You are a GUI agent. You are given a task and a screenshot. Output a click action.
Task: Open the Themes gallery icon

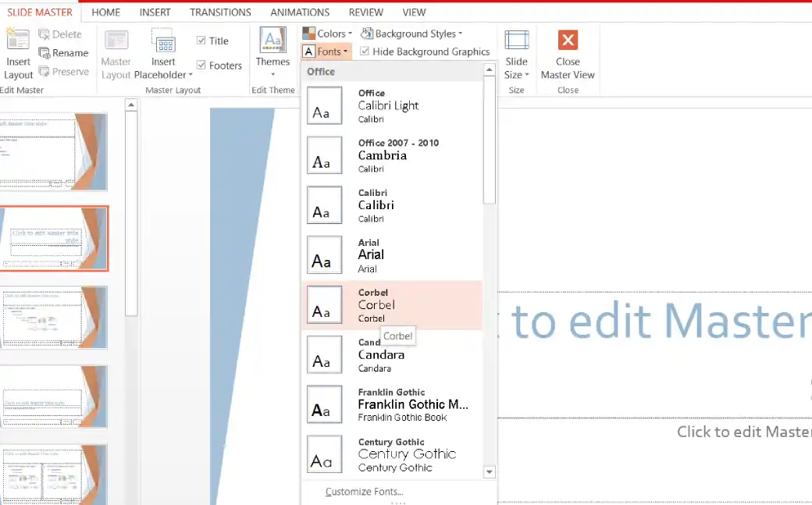click(273, 40)
